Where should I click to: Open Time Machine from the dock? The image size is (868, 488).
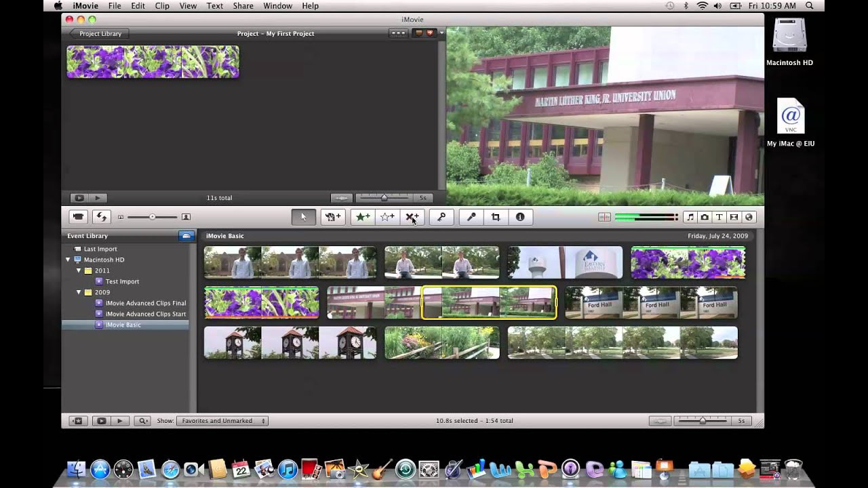point(406,469)
